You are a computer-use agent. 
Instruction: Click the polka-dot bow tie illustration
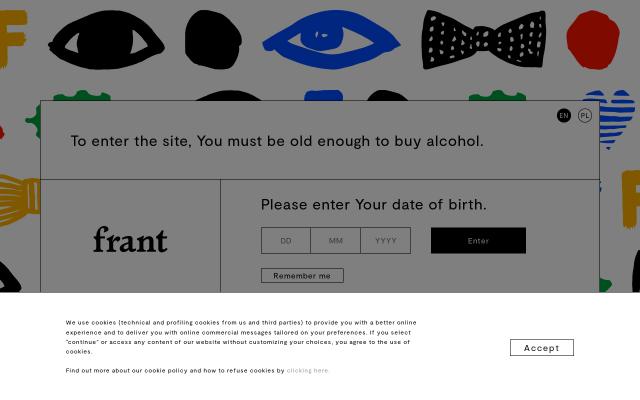[484, 40]
